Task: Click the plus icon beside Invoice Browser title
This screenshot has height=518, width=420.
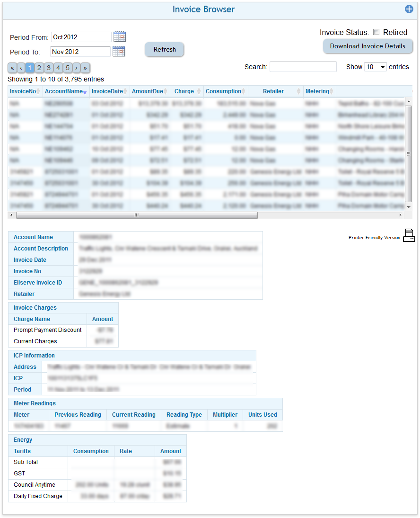Action: [409, 9]
